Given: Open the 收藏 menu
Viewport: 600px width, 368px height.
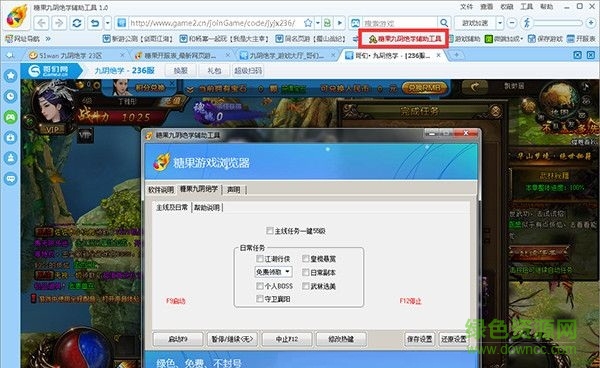Looking at the screenshot, I should point(507,7).
